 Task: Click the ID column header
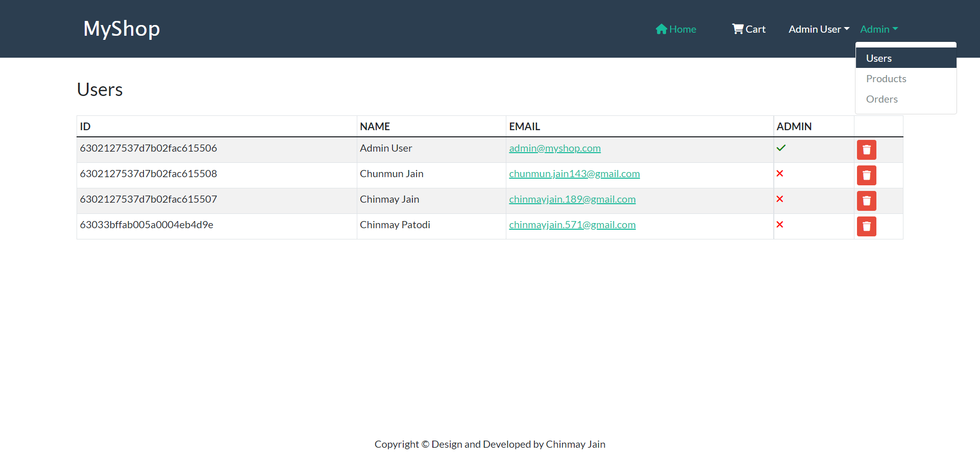point(85,126)
